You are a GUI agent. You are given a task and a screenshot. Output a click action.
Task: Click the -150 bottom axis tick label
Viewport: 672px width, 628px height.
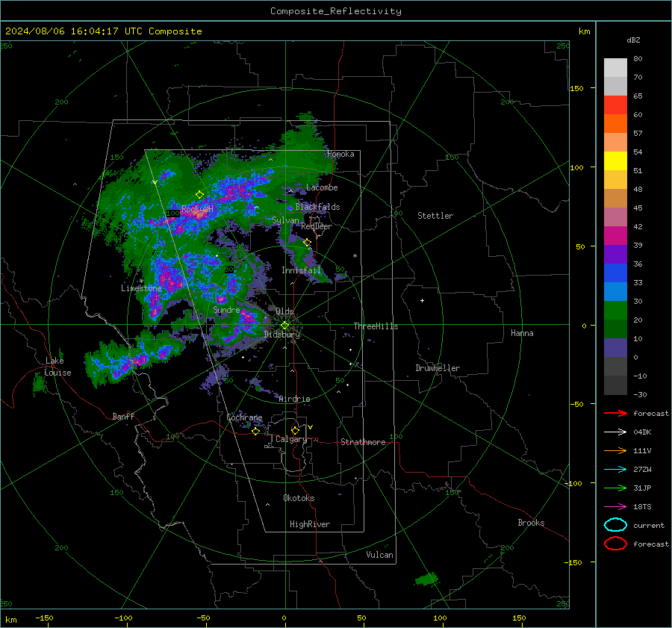(44, 618)
